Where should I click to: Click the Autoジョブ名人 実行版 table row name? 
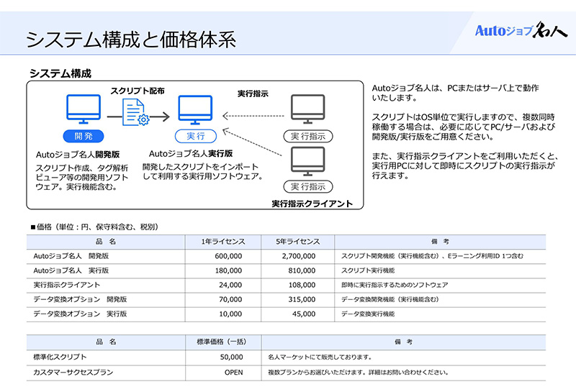(71, 270)
